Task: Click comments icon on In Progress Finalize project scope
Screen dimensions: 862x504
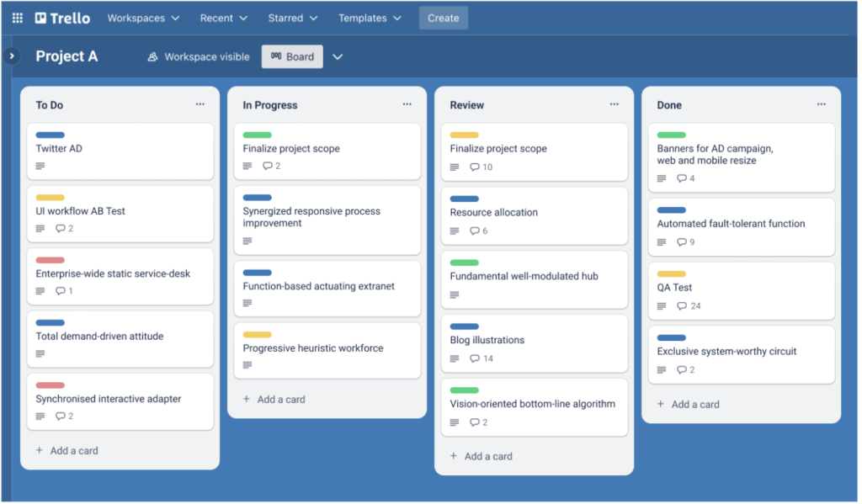Action: (268, 166)
